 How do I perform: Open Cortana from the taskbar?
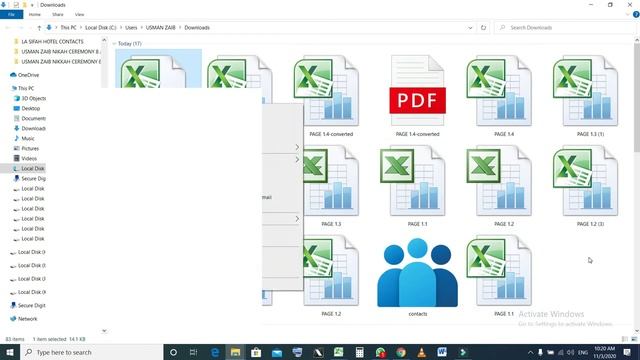pos(173,352)
